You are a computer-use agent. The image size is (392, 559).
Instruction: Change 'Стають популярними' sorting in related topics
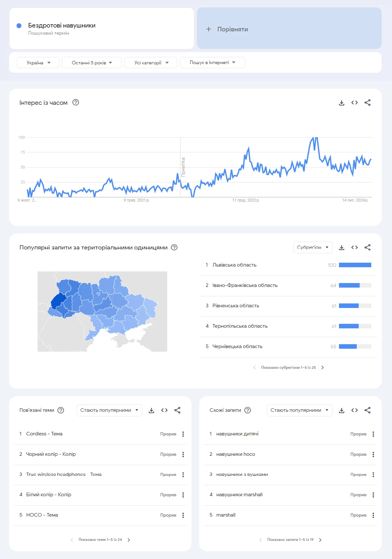[109, 410]
